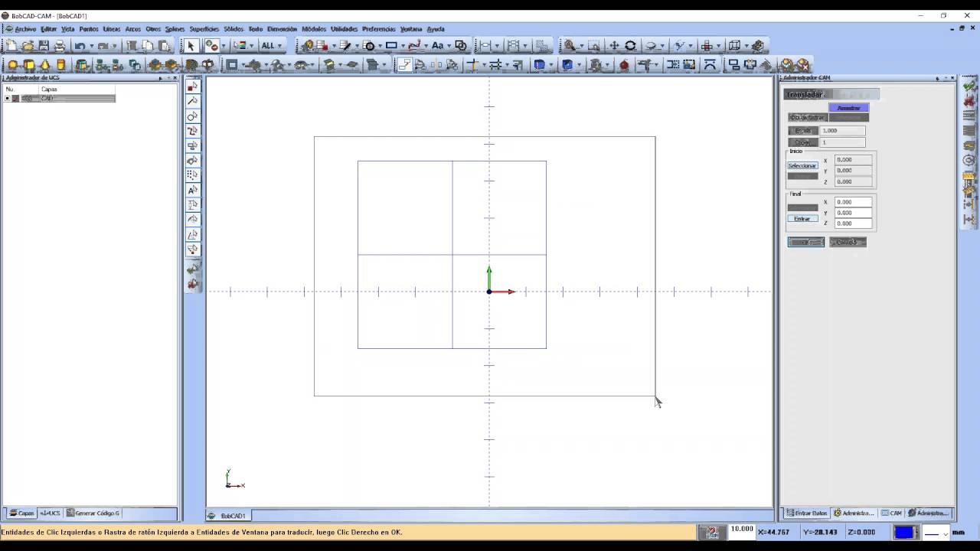
Task: Click the rotate view circular arrows icon
Action: (x=630, y=46)
